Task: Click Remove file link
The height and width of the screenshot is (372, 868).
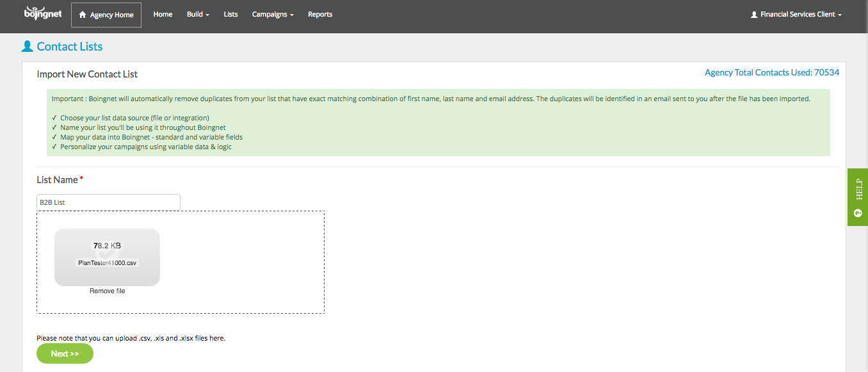Action: [108, 291]
